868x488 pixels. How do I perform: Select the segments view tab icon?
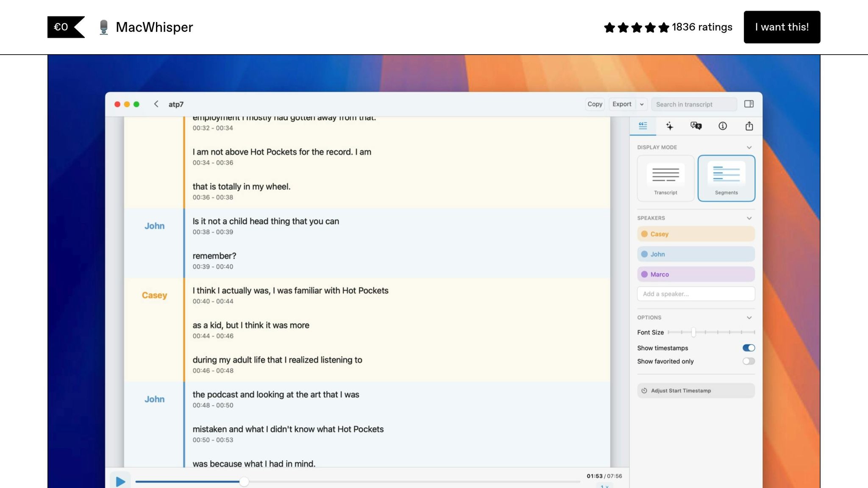point(643,126)
